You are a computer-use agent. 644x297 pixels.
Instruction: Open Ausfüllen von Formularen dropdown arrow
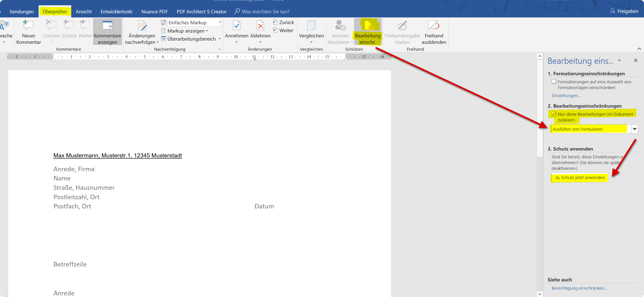(634, 129)
